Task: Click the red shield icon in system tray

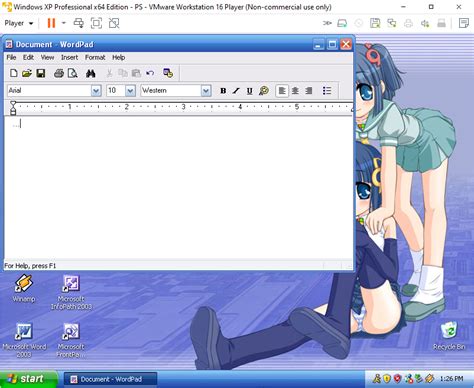Action: [x=397, y=379]
